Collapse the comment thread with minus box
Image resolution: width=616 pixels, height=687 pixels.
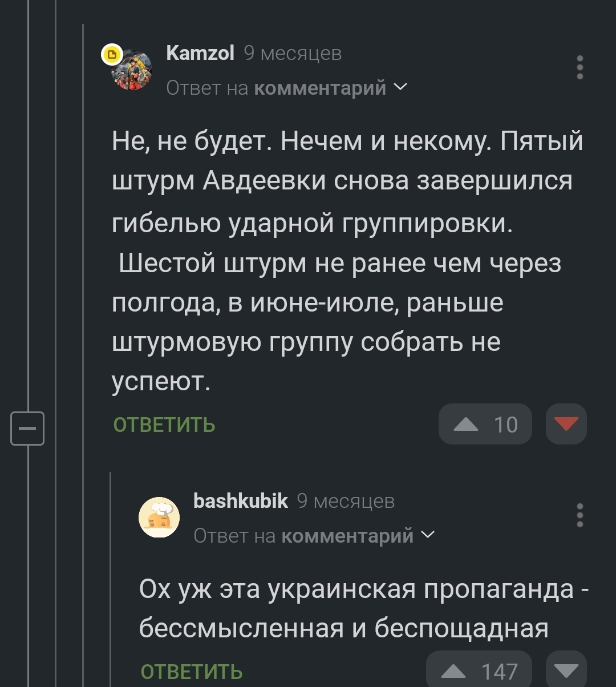27,427
